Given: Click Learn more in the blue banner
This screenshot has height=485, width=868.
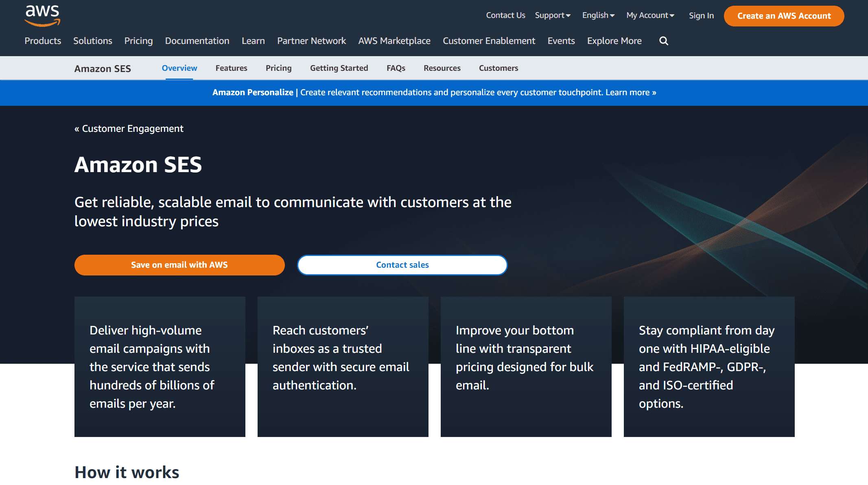Looking at the screenshot, I should click(631, 92).
